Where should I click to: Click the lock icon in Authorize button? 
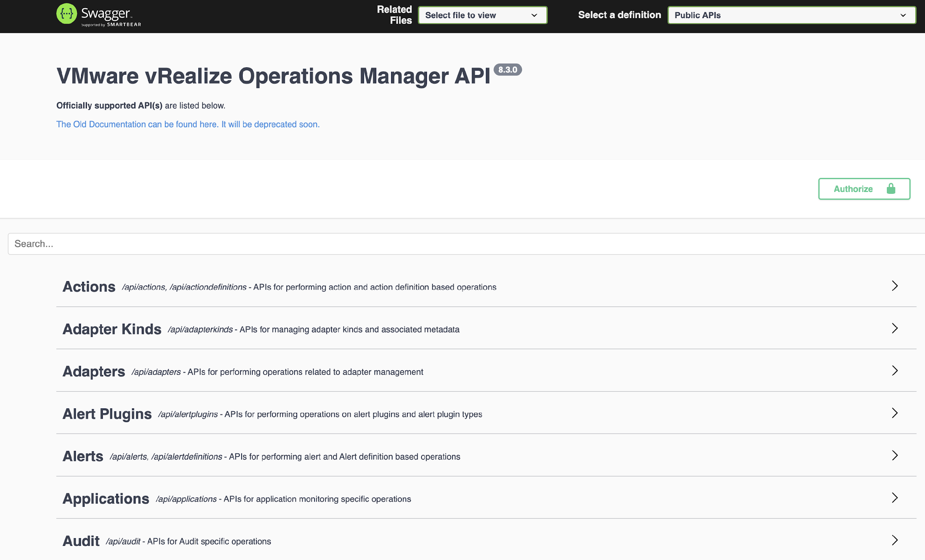(891, 188)
